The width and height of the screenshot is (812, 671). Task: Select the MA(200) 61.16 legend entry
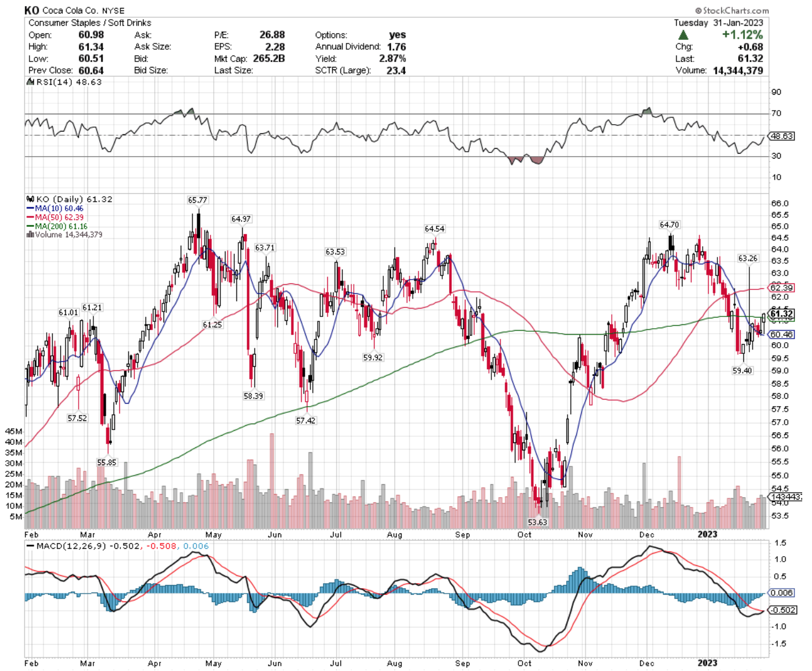tap(57, 226)
